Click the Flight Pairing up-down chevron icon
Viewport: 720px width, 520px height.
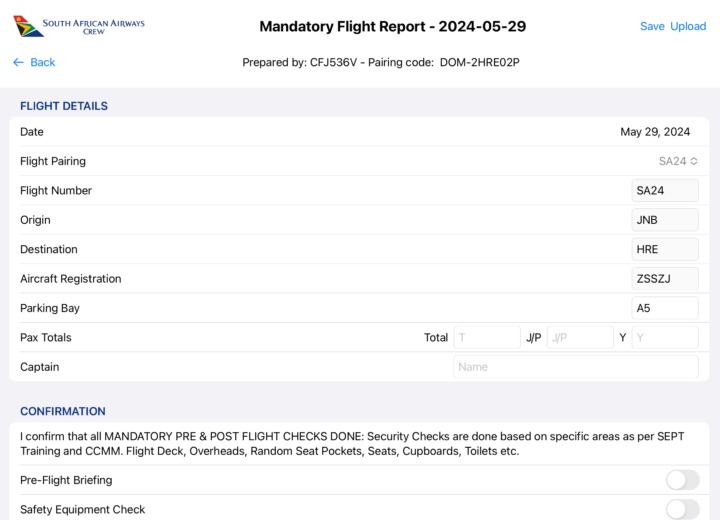click(x=694, y=161)
